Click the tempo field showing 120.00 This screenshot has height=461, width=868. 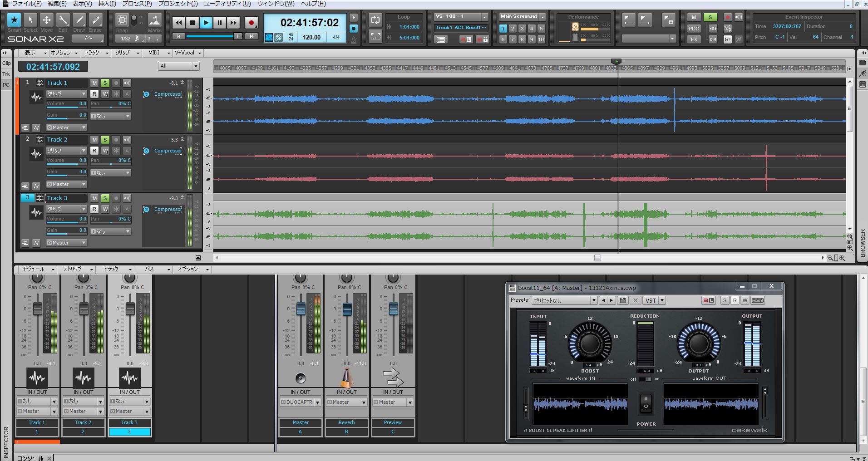tap(311, 38)
